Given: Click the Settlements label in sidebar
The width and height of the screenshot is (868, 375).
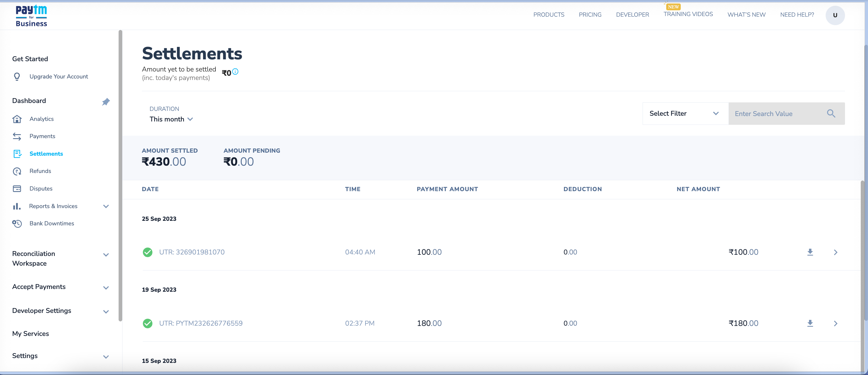Looking at the screenshot, I should tap(46, 154).
